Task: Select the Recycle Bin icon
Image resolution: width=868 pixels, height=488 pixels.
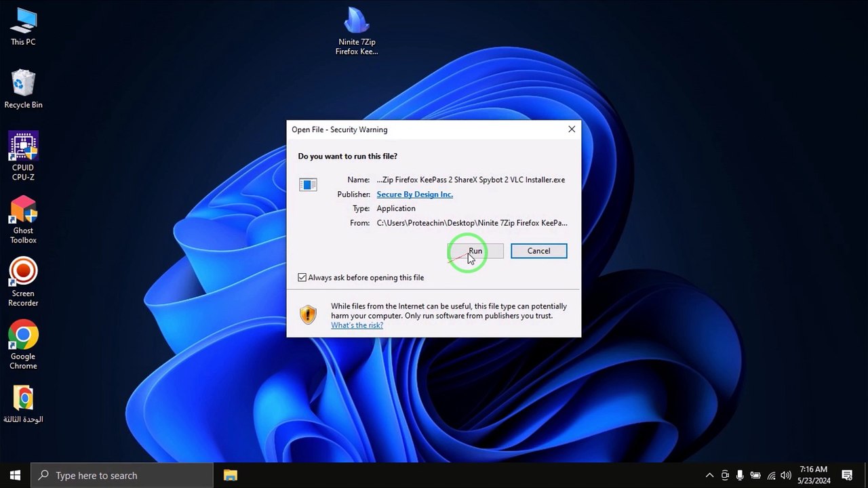Action: click(x=23, y=89)
